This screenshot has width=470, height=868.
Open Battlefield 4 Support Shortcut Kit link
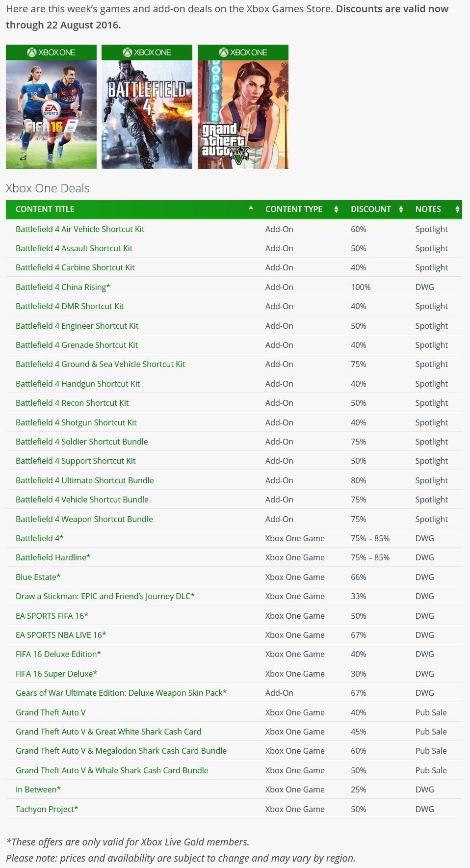76,461
